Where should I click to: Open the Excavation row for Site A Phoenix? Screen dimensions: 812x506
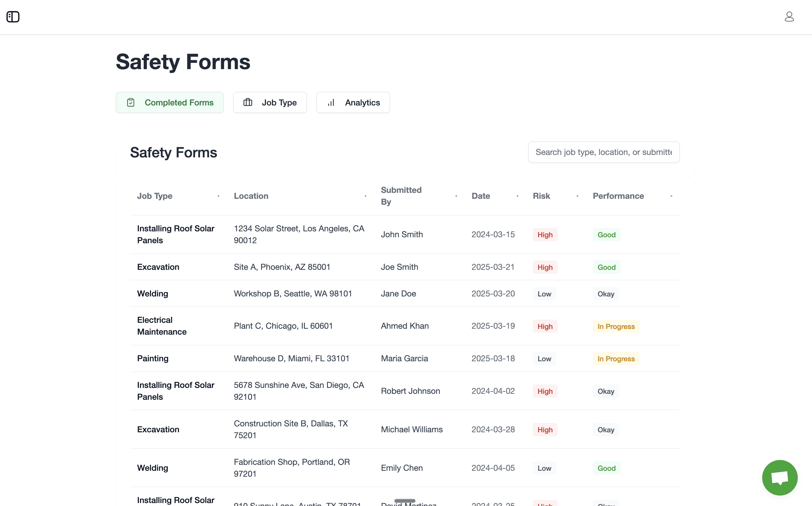pos(404,267)
